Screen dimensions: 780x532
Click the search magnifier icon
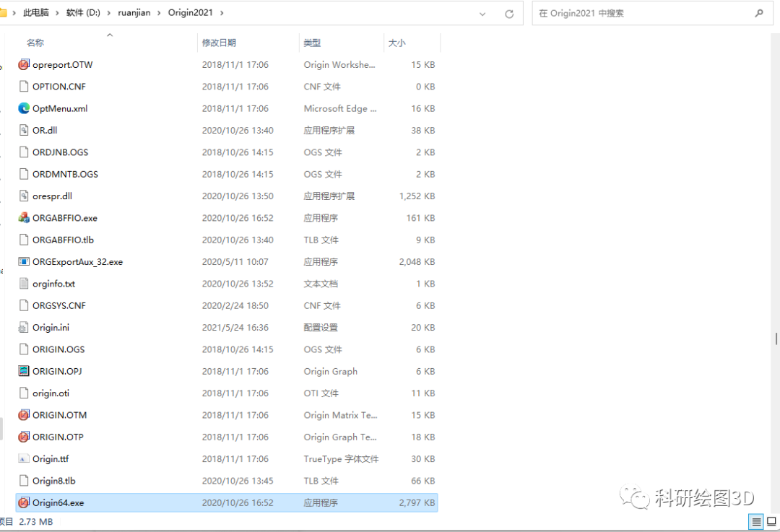pyautogui.click(x=759, y=13)
